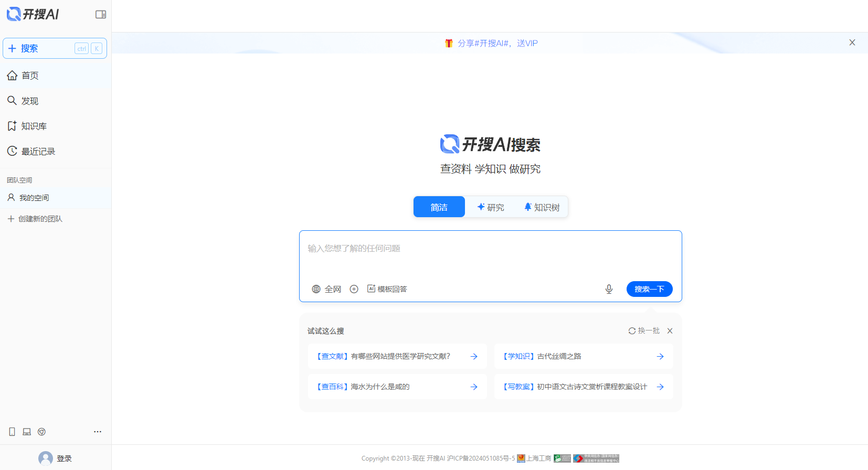Collapse the sidebar panel toggle icon
The image size is (868, 470).
101,14
